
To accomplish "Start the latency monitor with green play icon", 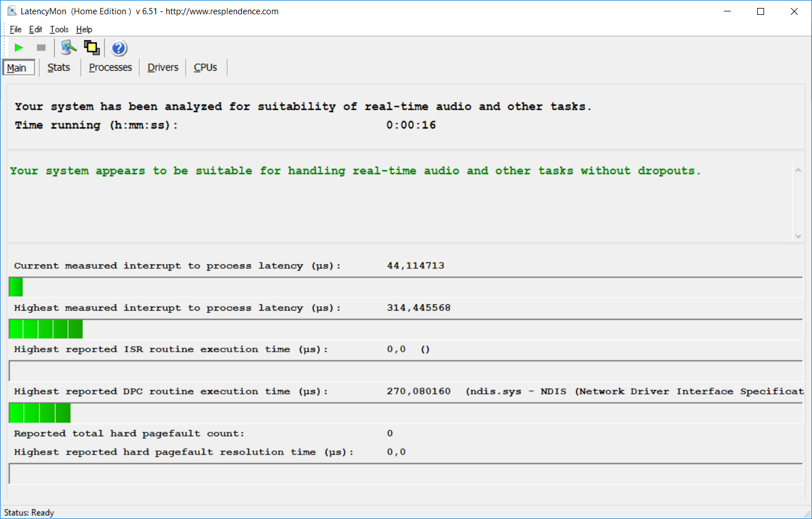I will click(x=19, y=48).
